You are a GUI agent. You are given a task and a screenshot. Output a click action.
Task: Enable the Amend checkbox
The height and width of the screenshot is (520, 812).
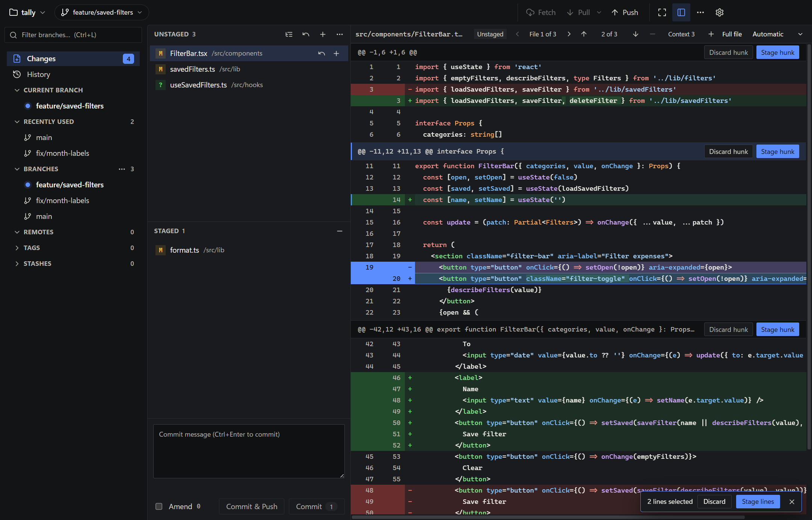[x=159, y=506]
